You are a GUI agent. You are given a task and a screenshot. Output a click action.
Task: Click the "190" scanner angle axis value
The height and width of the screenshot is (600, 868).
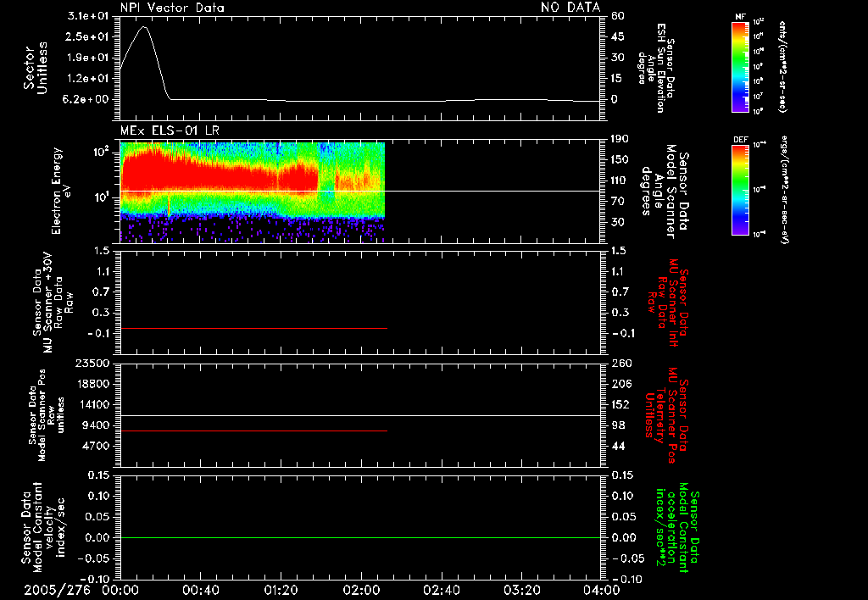[620, 139]
